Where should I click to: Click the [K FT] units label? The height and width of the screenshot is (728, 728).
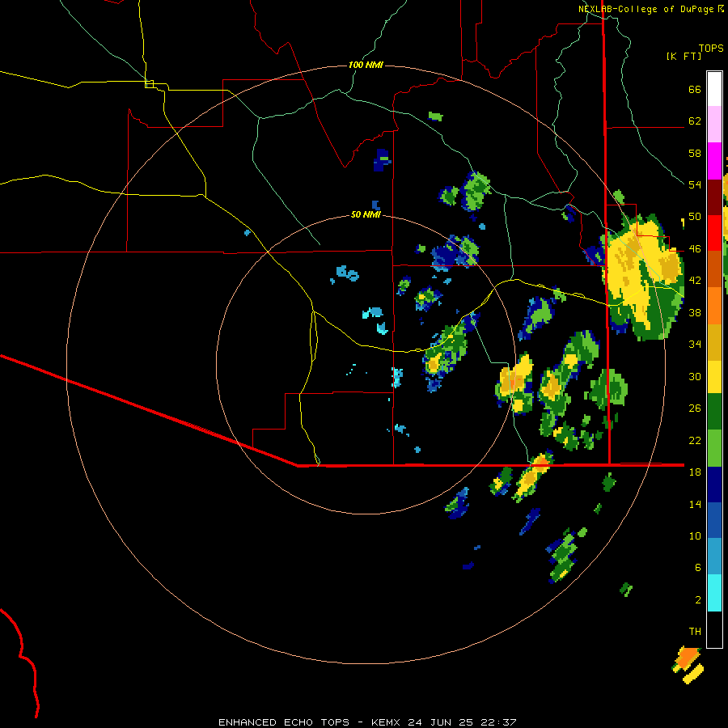(x=684, y=57)
